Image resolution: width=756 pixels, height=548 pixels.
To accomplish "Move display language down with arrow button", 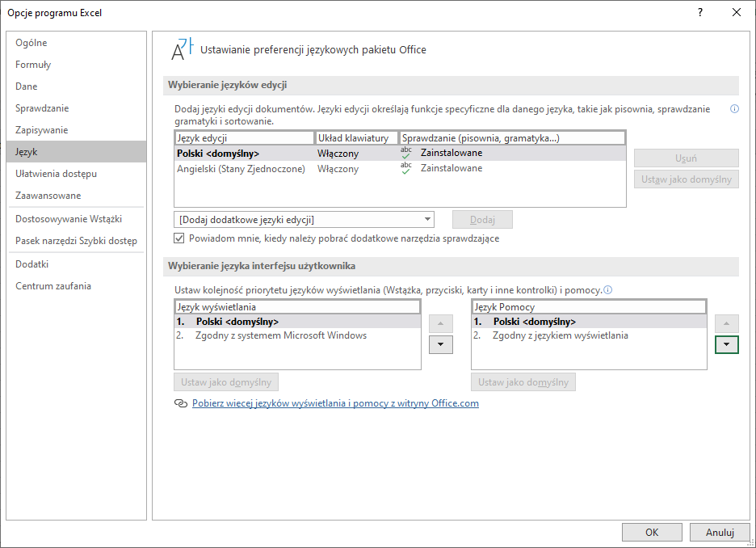I will (x=441, y=344).
